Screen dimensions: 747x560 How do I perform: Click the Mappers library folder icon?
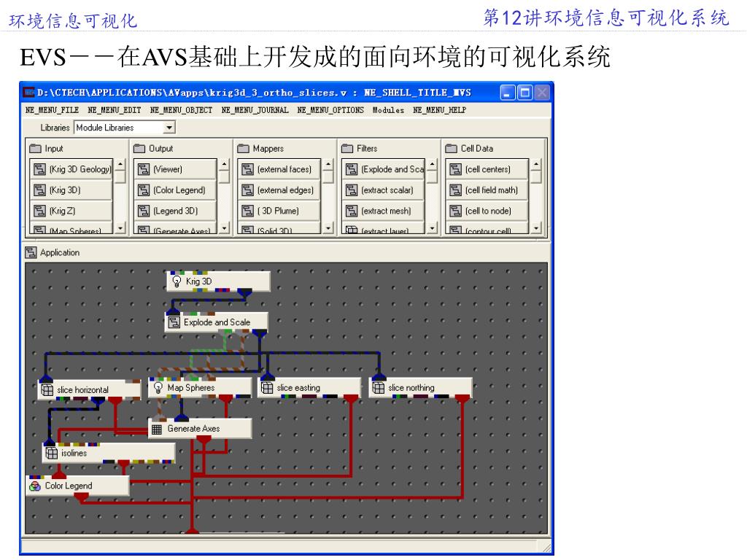(x=243, y=149)
